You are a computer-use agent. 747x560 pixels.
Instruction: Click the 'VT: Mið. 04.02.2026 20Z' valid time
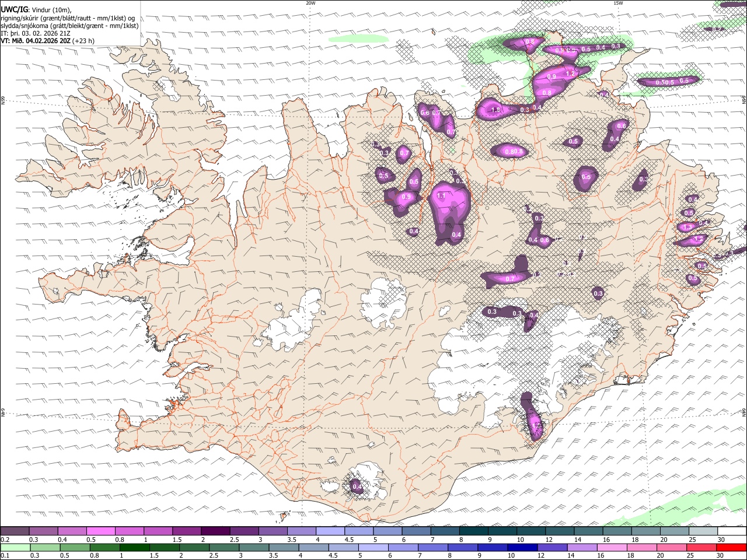point(36,41)
